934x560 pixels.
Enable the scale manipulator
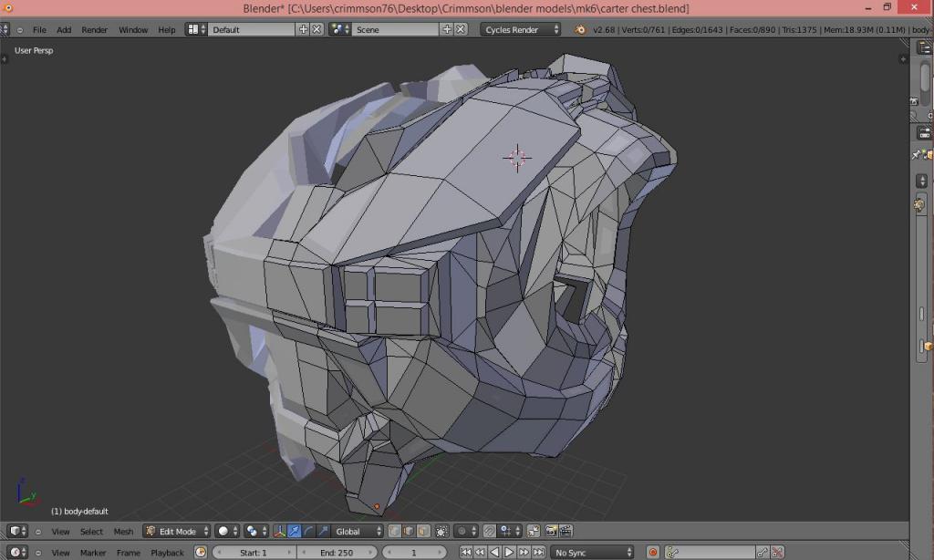pyautogui.click(x=323, y=531)
